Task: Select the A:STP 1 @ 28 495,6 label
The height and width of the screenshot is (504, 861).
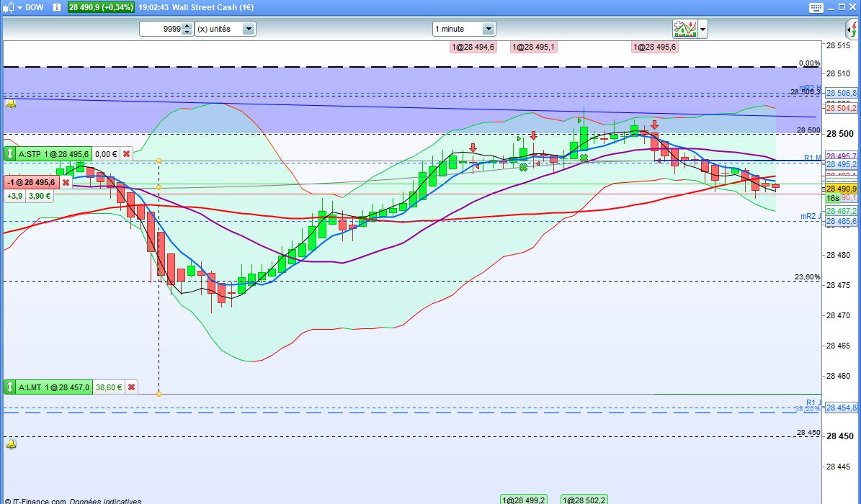Action: coord(54,154)
